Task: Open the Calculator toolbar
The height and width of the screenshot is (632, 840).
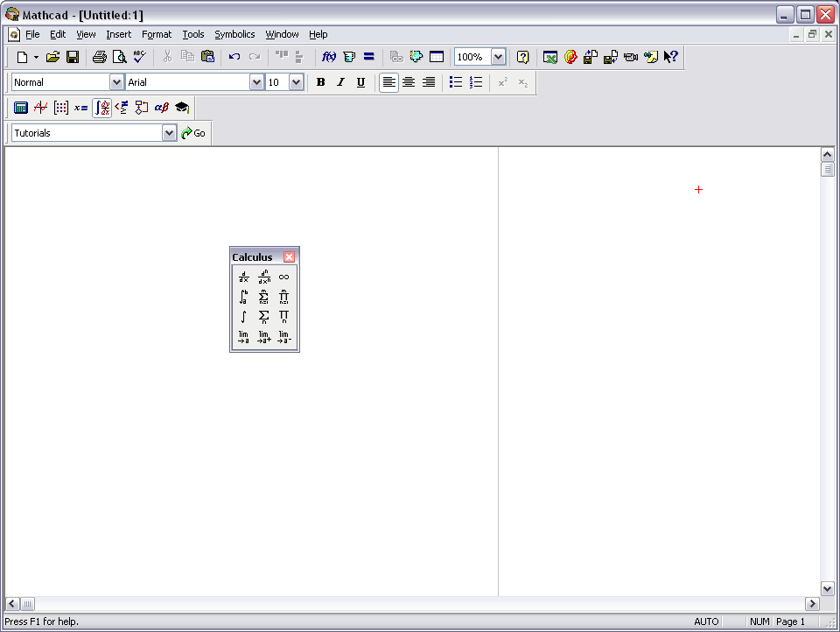Action: (21, 108)
